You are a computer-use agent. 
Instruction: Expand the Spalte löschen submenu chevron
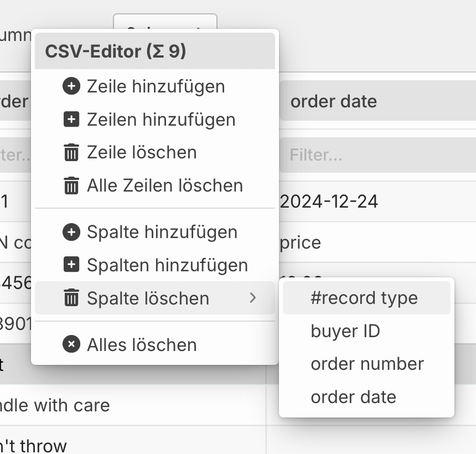[253, 298]
